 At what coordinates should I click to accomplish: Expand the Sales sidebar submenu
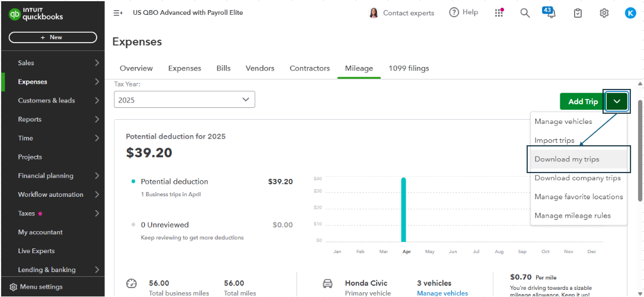[97, 63]
